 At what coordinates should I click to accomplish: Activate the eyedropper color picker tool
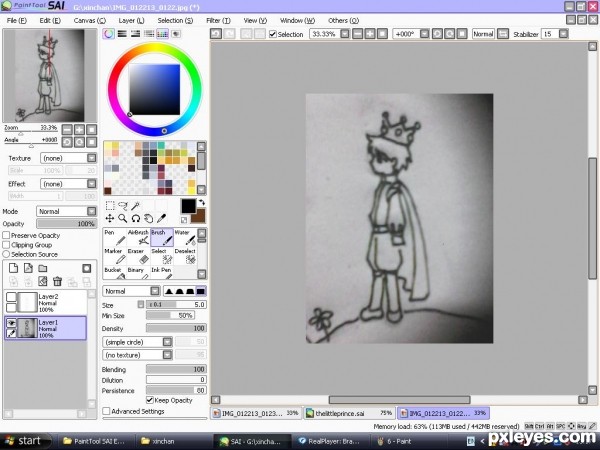(161, 218)
